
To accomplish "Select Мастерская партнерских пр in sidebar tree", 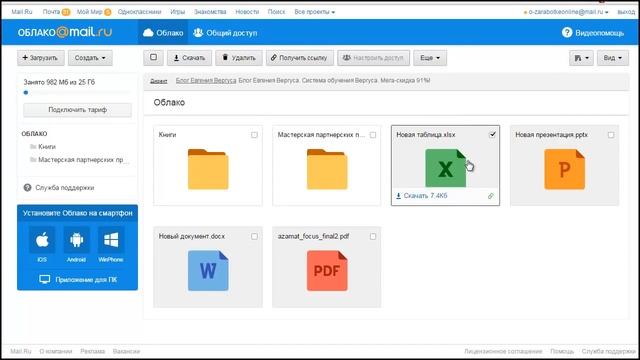I will pos(83,160).
